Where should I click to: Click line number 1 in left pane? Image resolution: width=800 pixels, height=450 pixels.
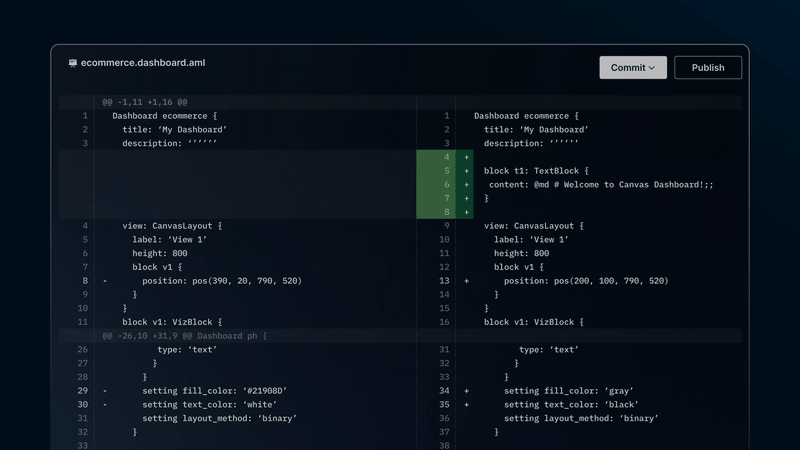tap(83, 116)
